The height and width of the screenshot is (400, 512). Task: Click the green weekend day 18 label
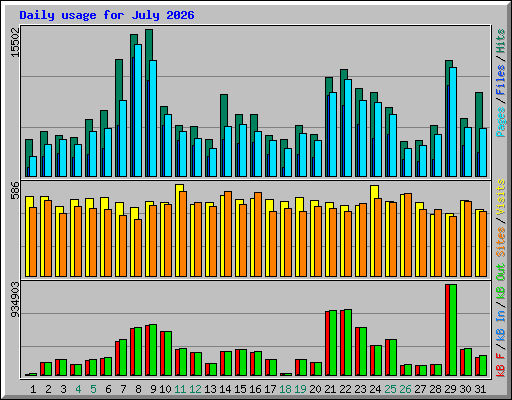click(285, 389)
